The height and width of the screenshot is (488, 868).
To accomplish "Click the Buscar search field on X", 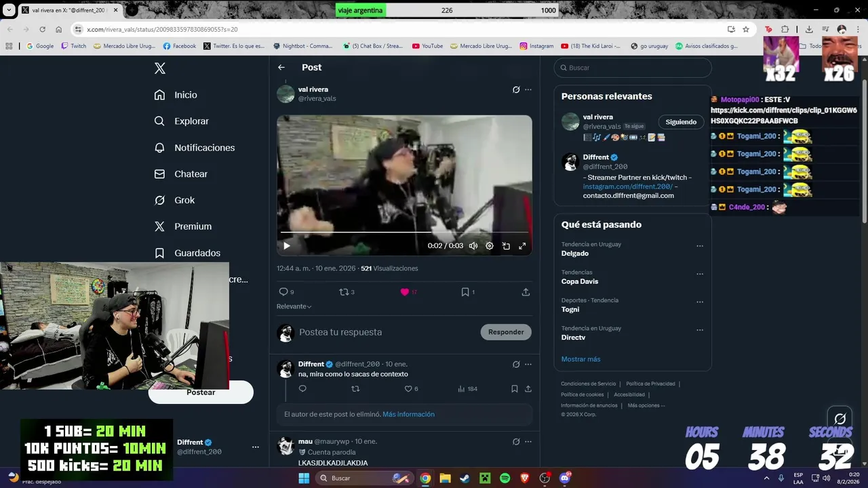I will tap(633, 68).
